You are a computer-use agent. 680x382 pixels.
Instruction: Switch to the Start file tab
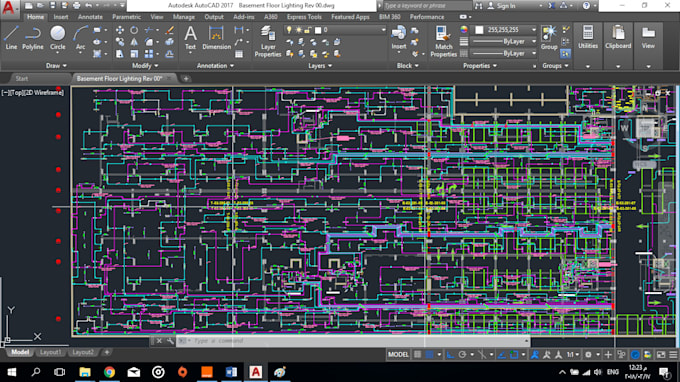[22, 78]
